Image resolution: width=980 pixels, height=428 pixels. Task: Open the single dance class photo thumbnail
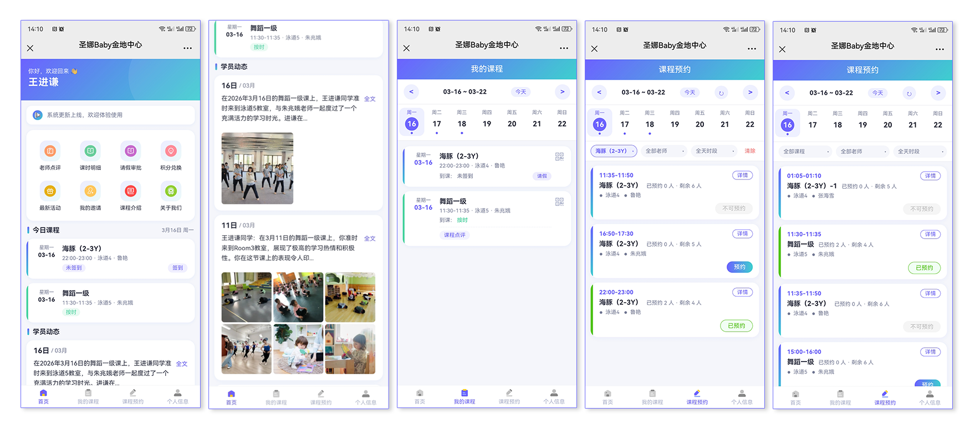[x=257, y=168]
